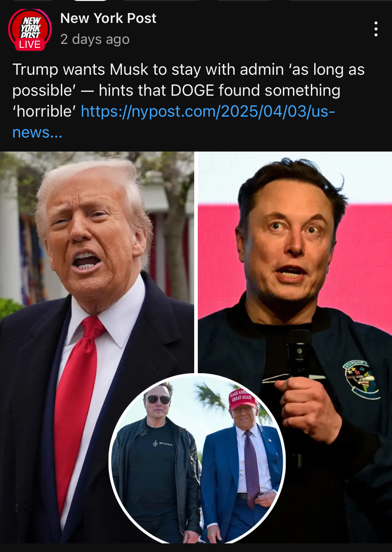Select the '2 days ago' timestamp
This screenshot has width=392, height=552.
click(95, 40)
